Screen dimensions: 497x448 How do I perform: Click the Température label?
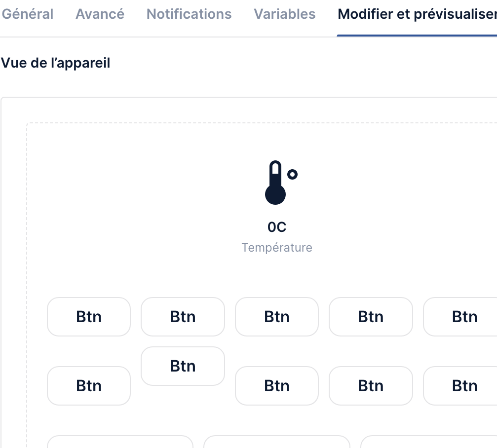pos(277,248)
